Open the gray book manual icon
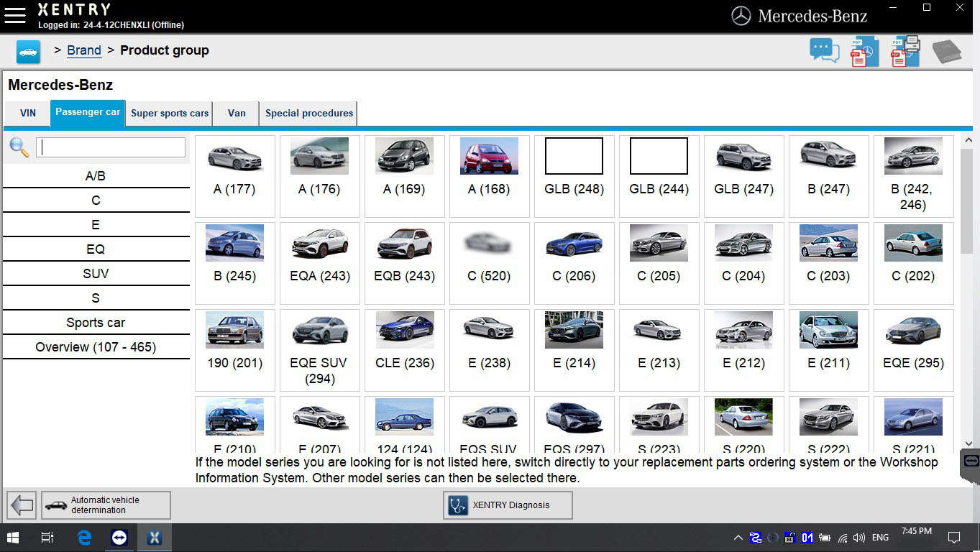980x552 pixels. point(947,52)
